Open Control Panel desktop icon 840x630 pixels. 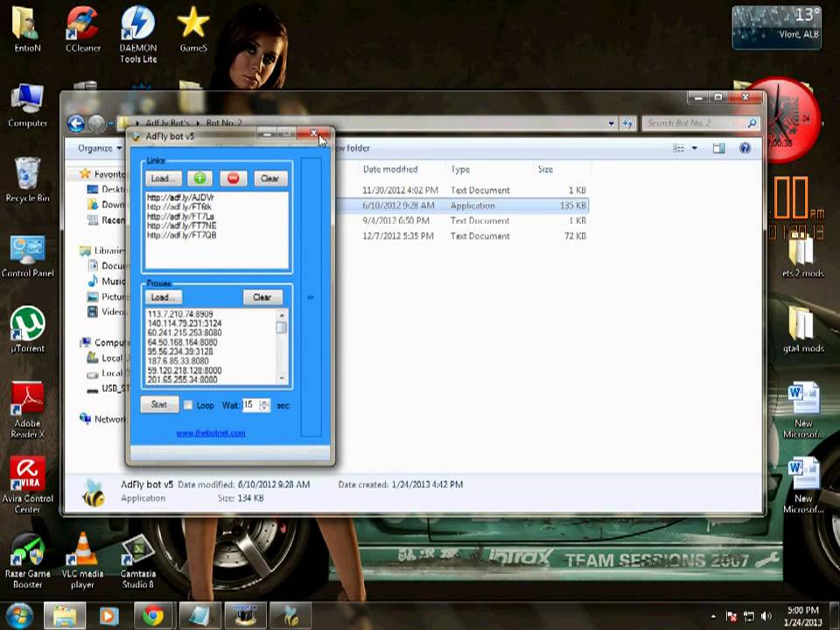click(x=27, y=255)
